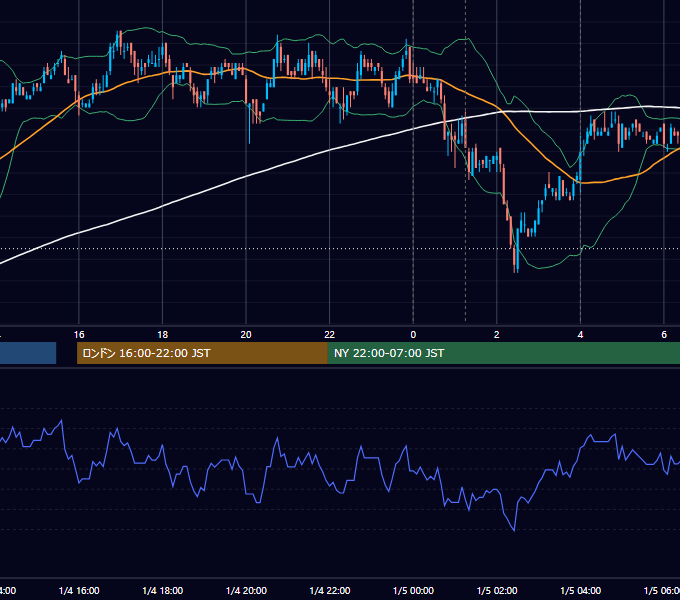Click the 18 hour label on chart axis
680x600 pixels.
coord(163,334)
